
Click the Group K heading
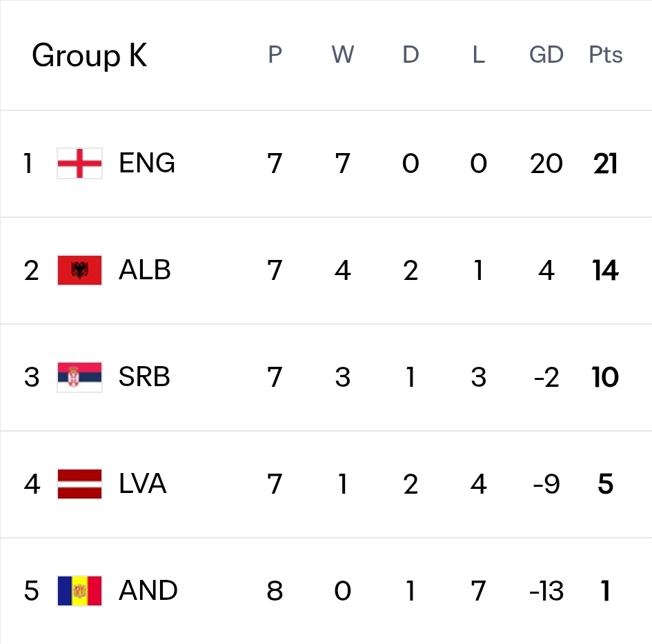point(90,55)
